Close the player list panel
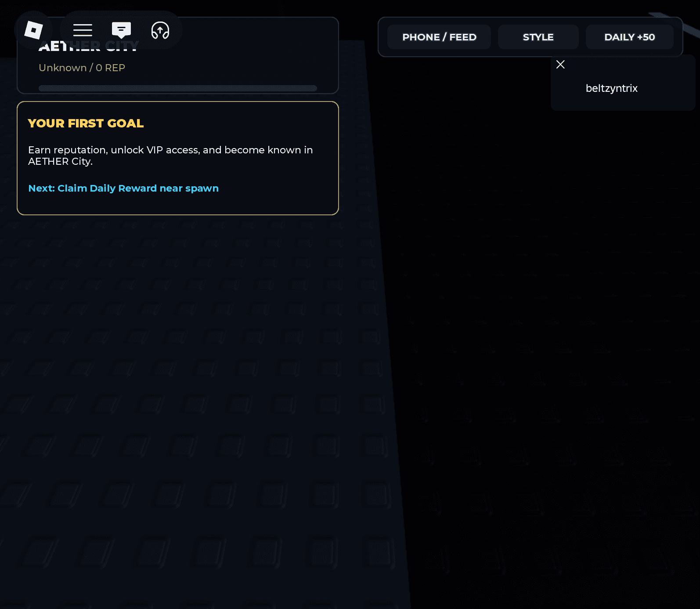The height and width of the screenshot is (609, 700). pos(560,65)
